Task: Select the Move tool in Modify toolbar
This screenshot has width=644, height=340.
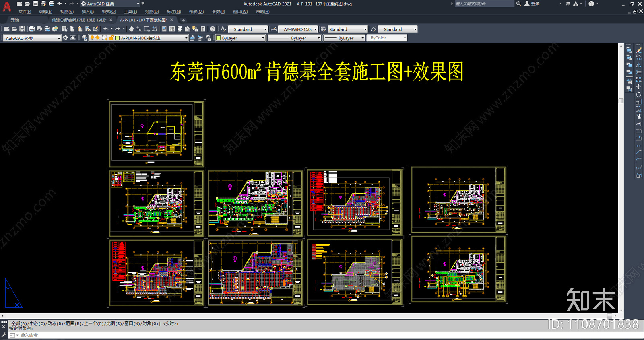Action: pos(638,87)
